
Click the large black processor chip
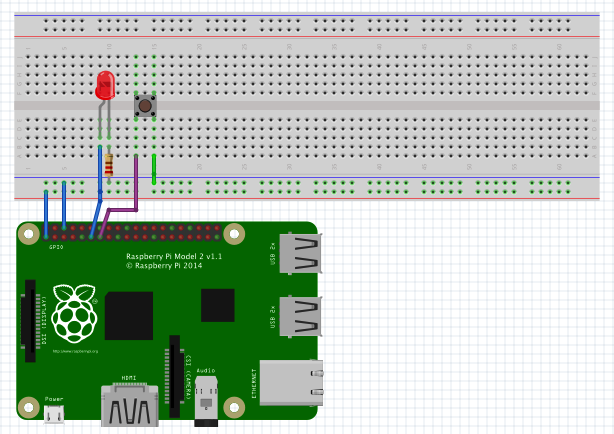pos(129,316)
